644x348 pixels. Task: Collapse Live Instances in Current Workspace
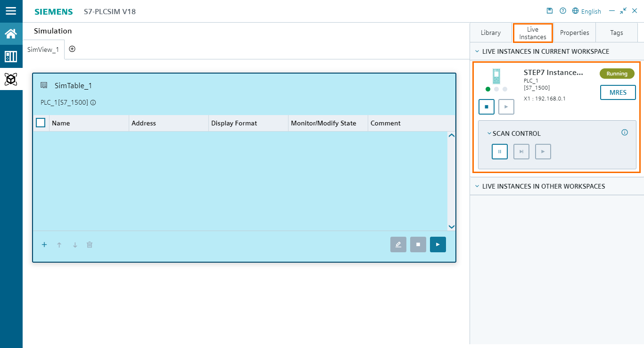pyautogui.click(x=477, y=51)
